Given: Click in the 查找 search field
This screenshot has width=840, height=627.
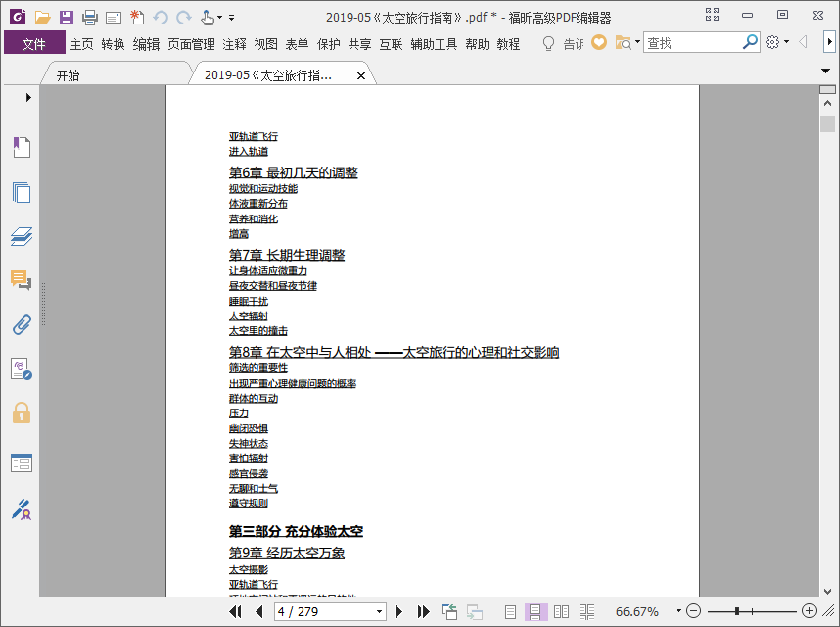Looking at the screenshot, I should (x=692, y=43).
